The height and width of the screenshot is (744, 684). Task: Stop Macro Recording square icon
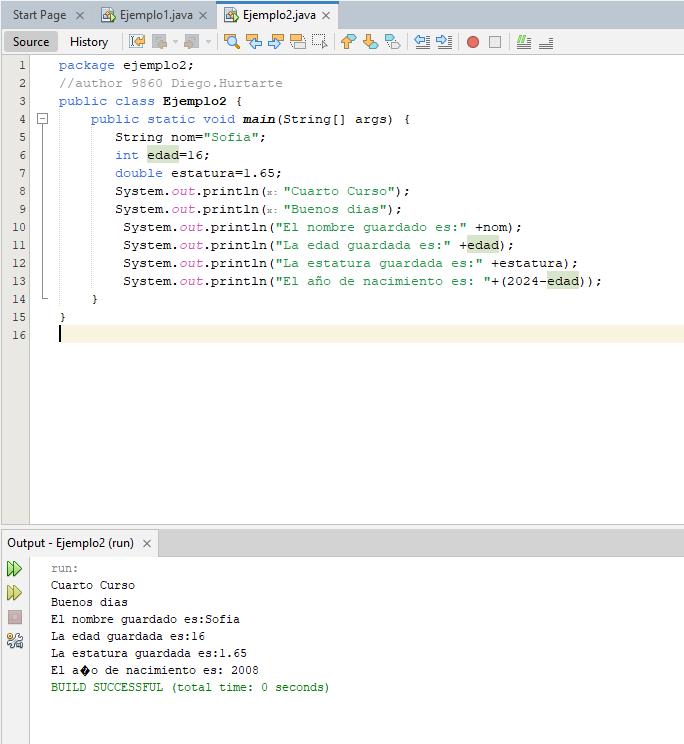(495, 42)
